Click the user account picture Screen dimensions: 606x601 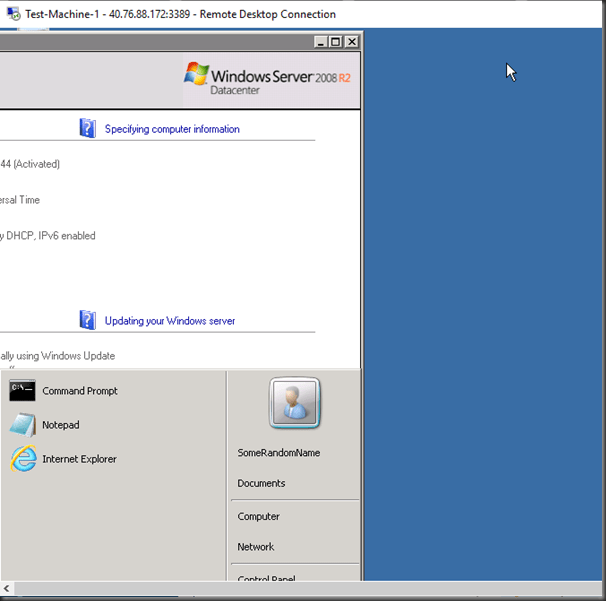point(294,403)
